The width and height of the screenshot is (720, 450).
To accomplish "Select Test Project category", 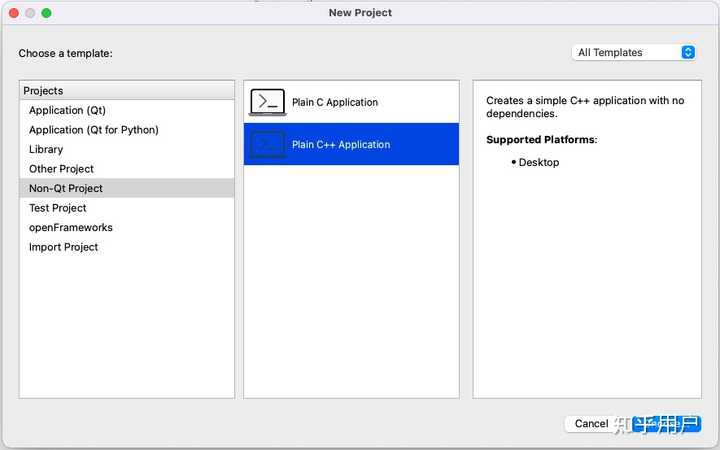I will tap(127, 208).
